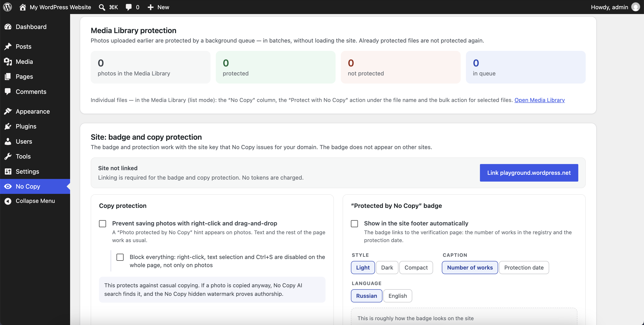
Task: Open the Comments menu item
Action: 35,92
